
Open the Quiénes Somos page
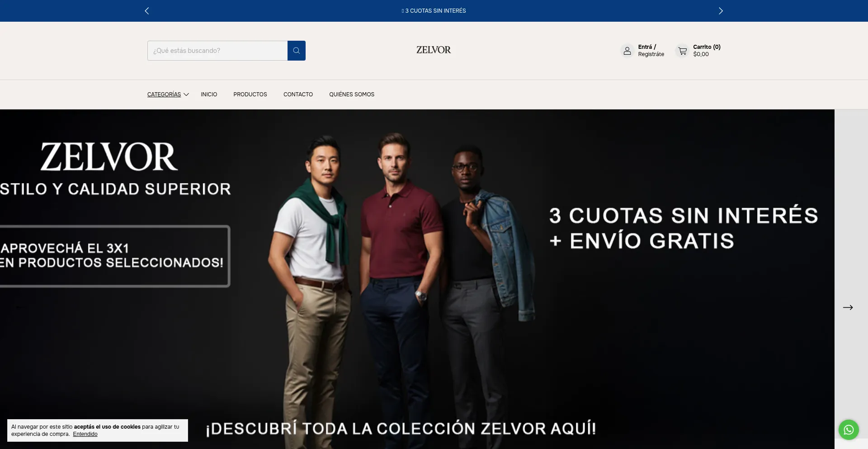point(352,95)
